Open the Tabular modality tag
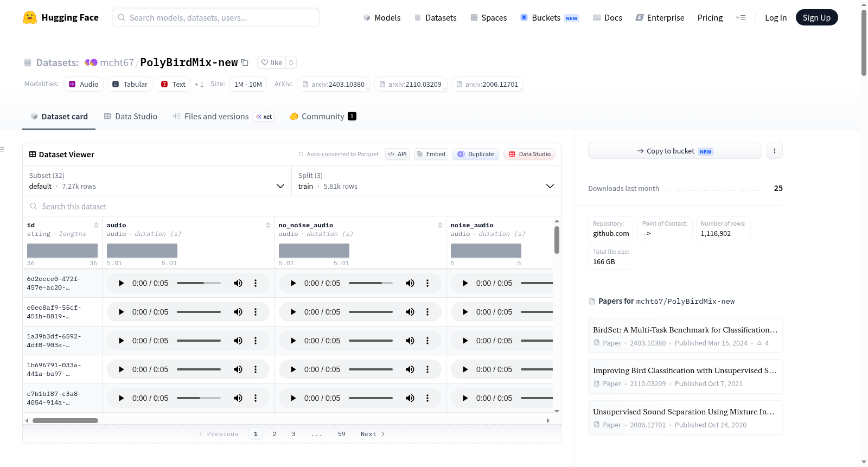 [x=130, y=84]
